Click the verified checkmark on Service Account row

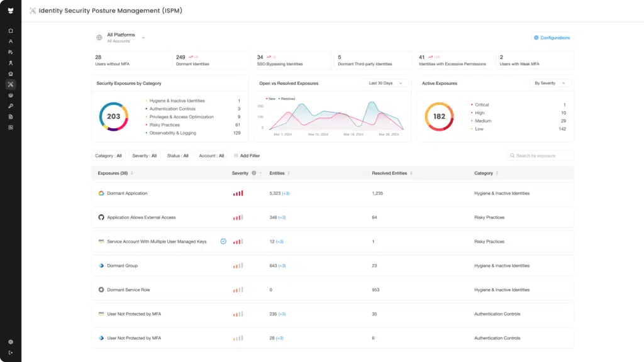coord(223,241)
